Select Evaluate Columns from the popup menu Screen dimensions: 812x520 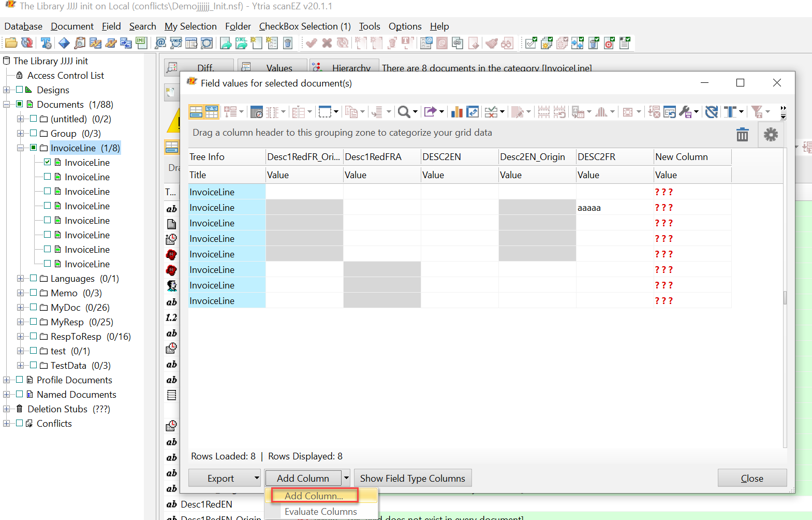(320, 511)
